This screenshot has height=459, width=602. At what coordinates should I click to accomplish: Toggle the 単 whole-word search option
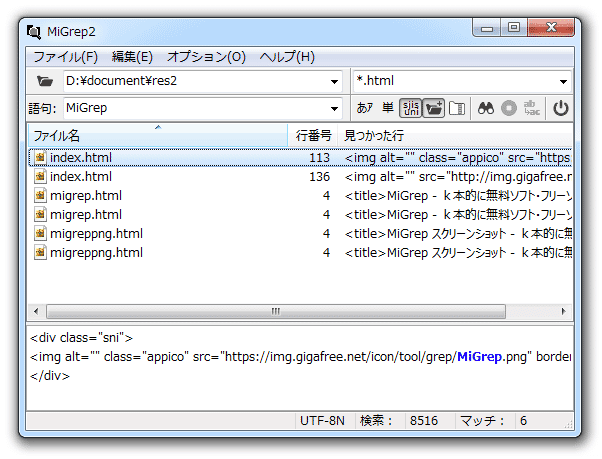coord(388,108)
